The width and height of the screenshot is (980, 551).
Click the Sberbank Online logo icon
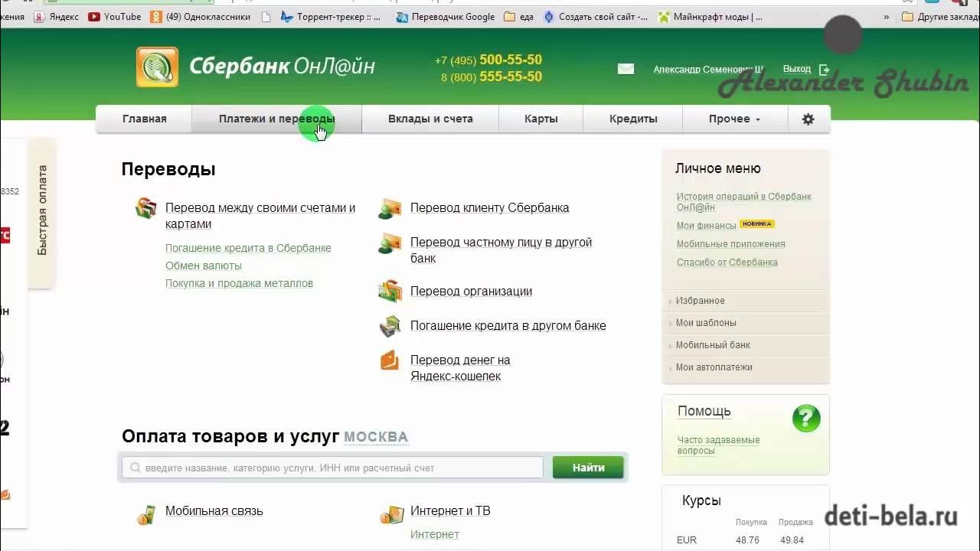coord(157,67)
